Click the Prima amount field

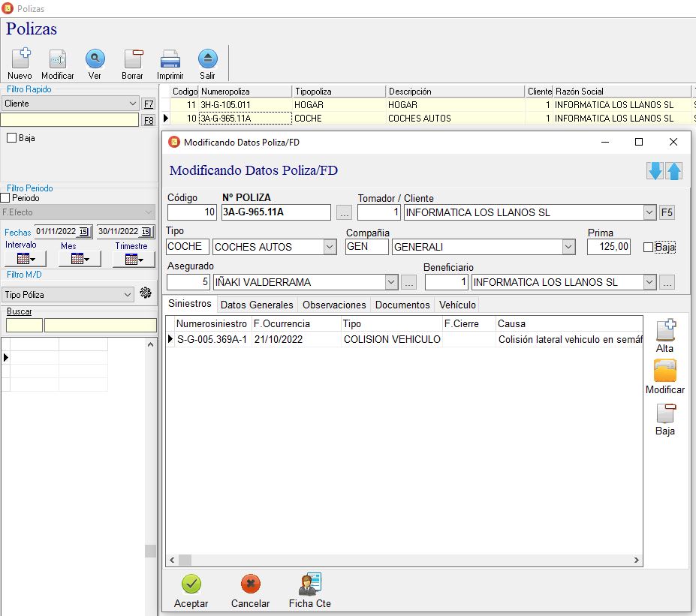609,247
